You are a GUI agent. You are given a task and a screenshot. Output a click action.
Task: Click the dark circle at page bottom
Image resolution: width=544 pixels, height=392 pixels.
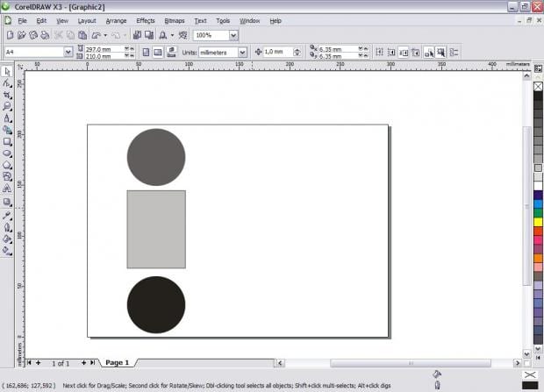(x=156, y=304)
